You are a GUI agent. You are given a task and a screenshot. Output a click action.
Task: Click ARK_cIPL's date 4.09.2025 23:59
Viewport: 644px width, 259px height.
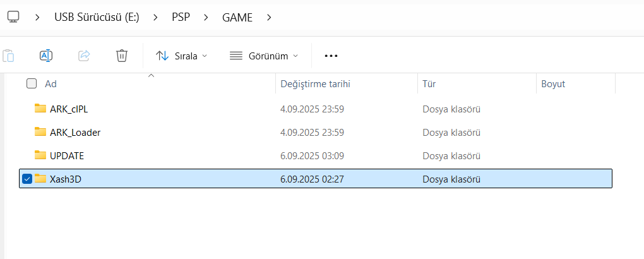(312, 109)
